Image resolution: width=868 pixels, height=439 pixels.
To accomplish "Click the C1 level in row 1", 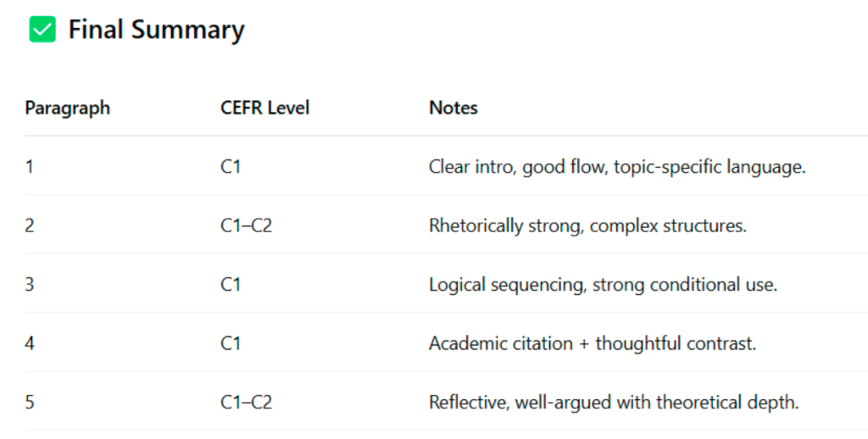I will coord(231,167).
